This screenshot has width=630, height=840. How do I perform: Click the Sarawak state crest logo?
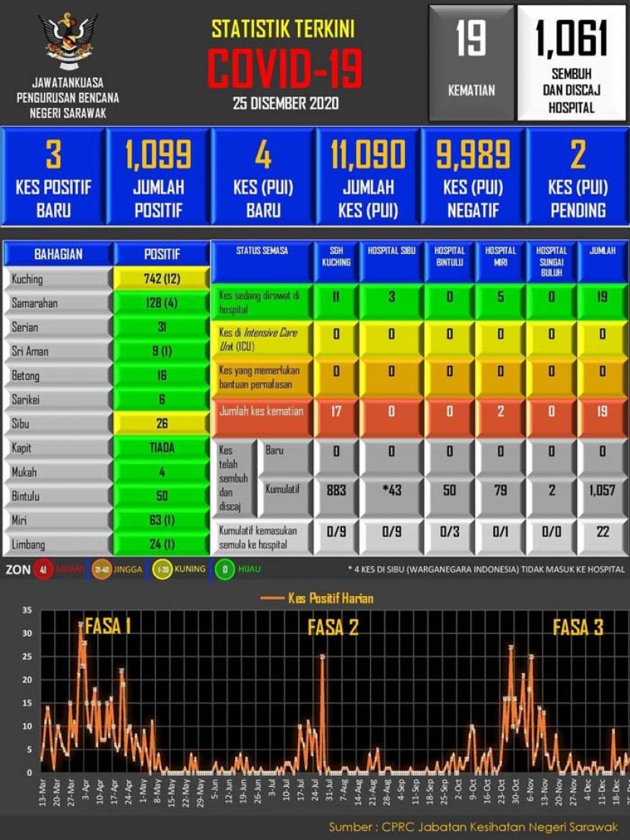click(68, 41)
